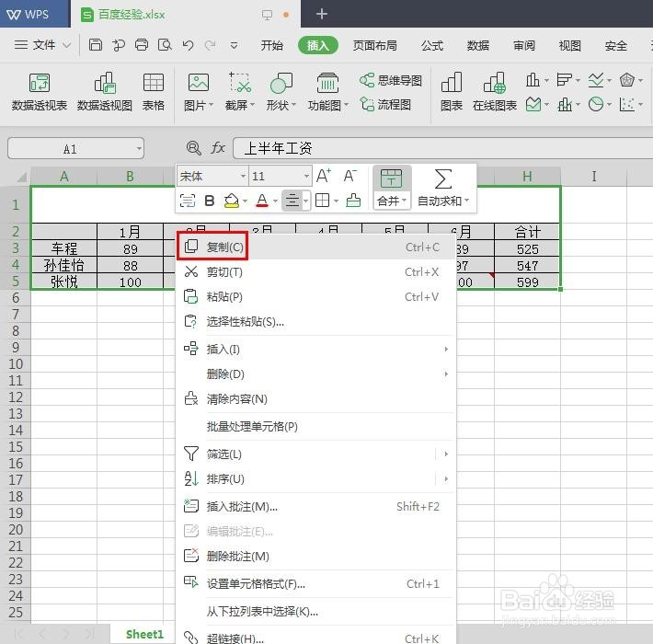Click the formula bar showing 上半年工资
This screenshot has height=644, width=653.
pyautogui.click(x=442, y=148)
